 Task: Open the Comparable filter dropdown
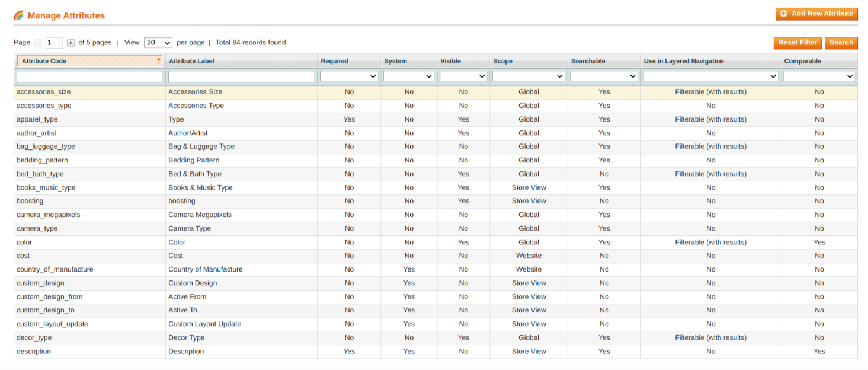coord(819,76)
